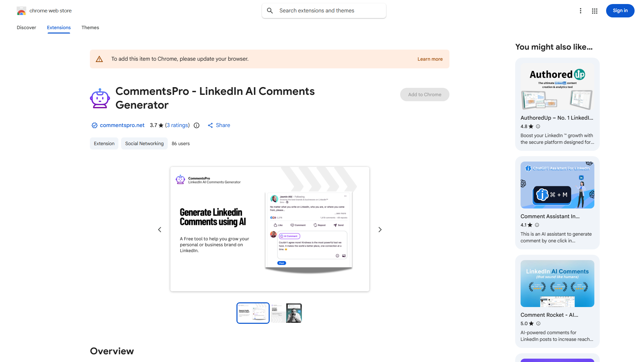Screen dimensions: 644x362
Task: Open the commentspro.net website link
Action: (x=122, y=125)
